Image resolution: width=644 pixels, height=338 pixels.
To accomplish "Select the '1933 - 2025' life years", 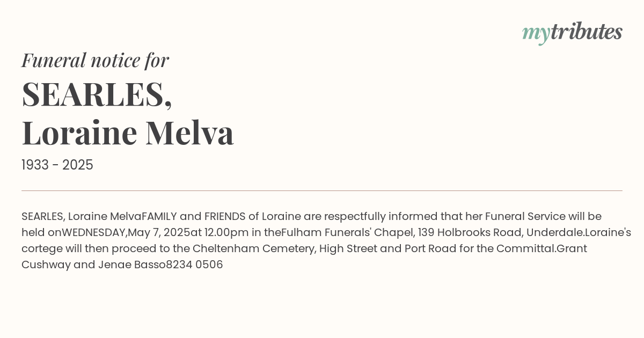I will 57,165.
